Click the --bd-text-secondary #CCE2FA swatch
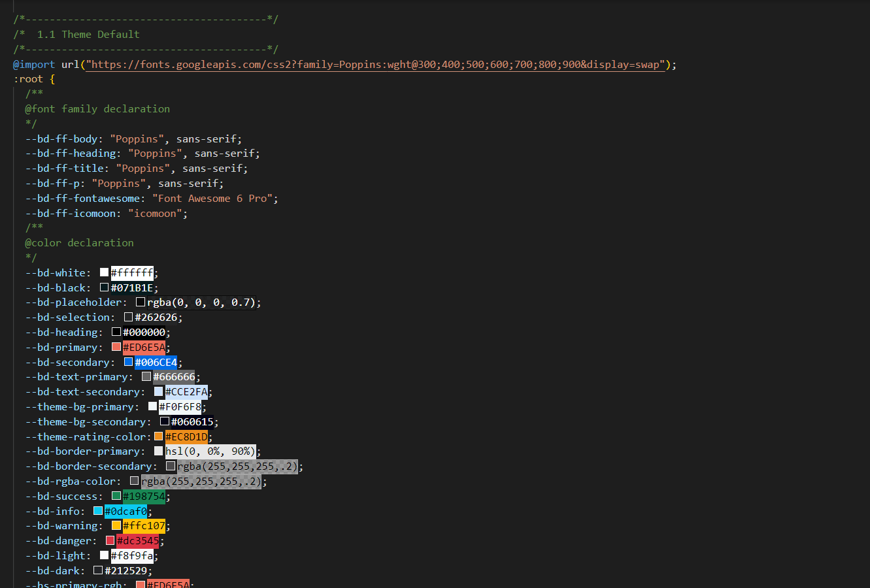 point(159,391)
